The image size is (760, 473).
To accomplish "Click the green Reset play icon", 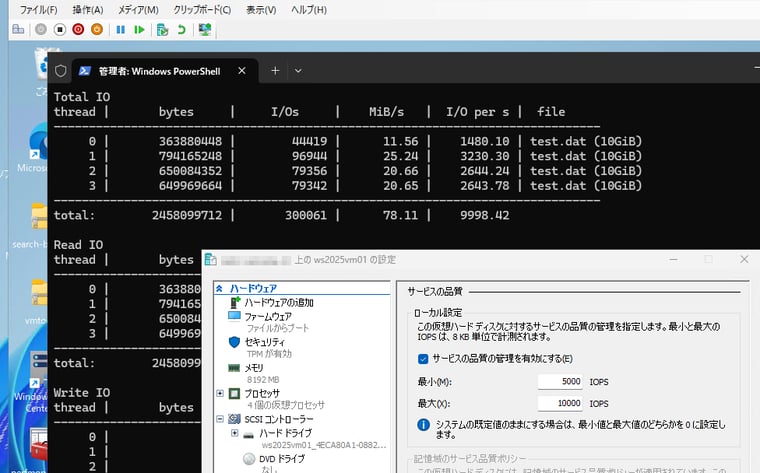I will pyautogui.click(x=140, y=30).
